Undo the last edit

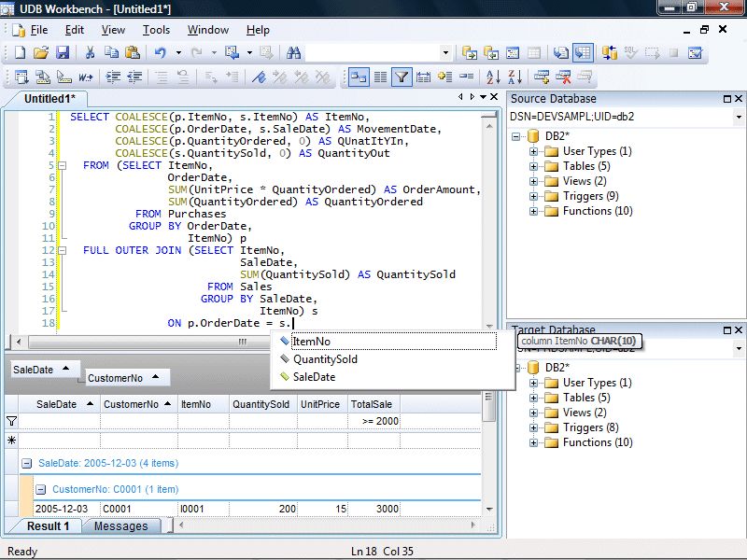[161, 53]
